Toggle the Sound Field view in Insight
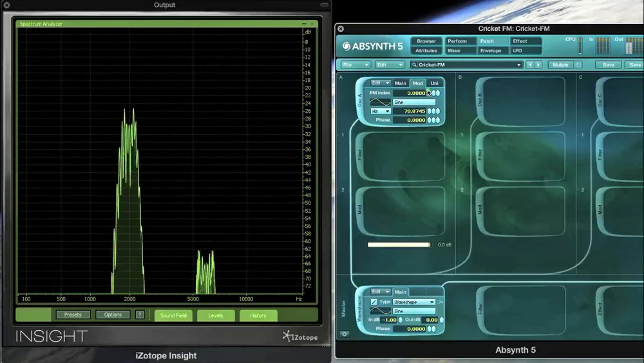Viewport: 644px width, 363px height. click(x=173, y=315)
